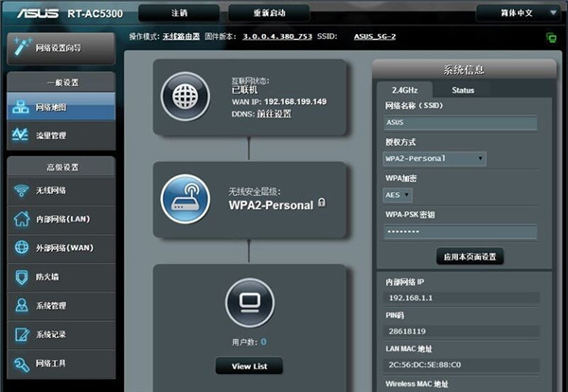Click the RT-AC5300 model name

(95, 14)
